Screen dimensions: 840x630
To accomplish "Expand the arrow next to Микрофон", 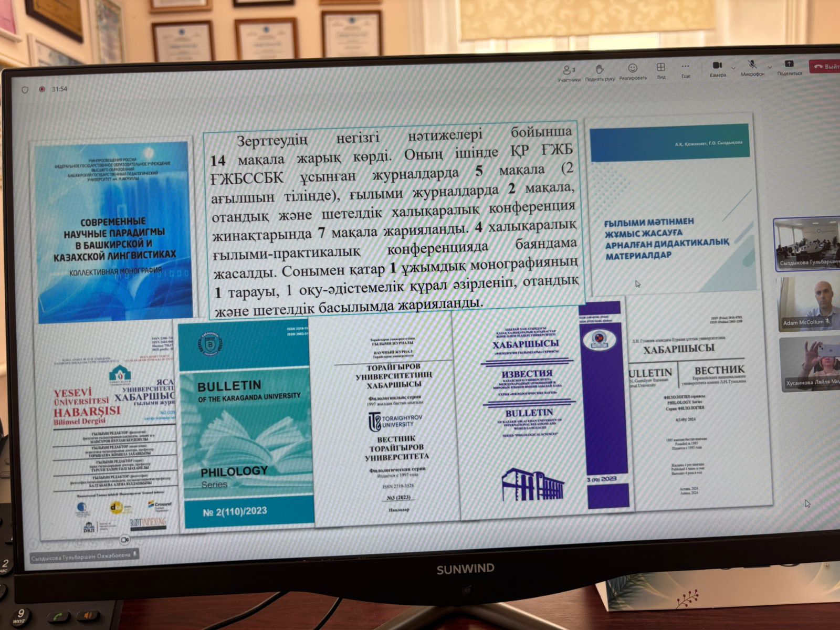I will click(x=770, y=68).
